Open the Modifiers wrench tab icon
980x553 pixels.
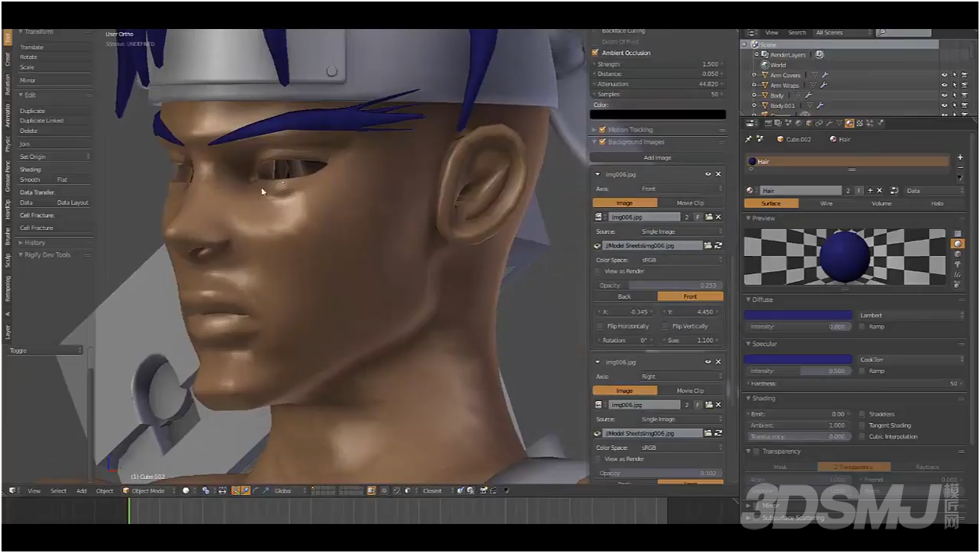[830, 123]
